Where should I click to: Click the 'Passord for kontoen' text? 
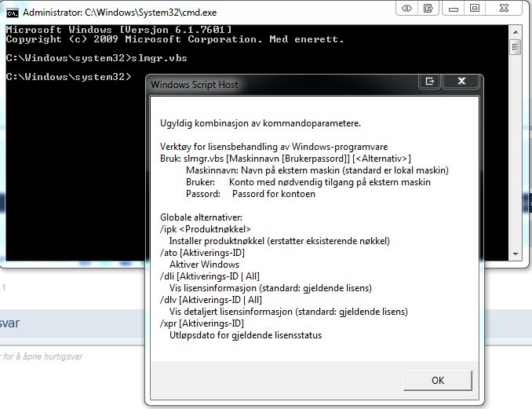coord(274,194)
